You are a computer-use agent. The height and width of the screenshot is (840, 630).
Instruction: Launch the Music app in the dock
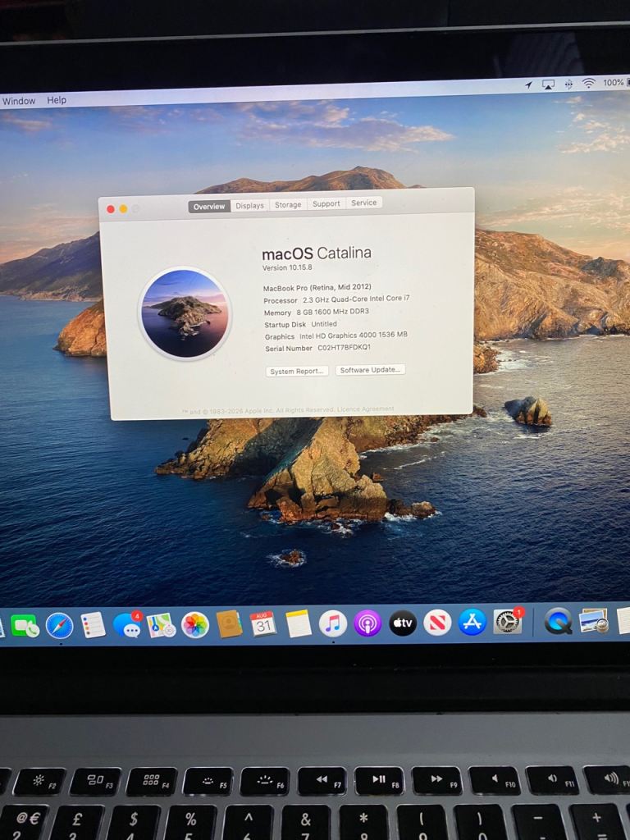(333, 623)
